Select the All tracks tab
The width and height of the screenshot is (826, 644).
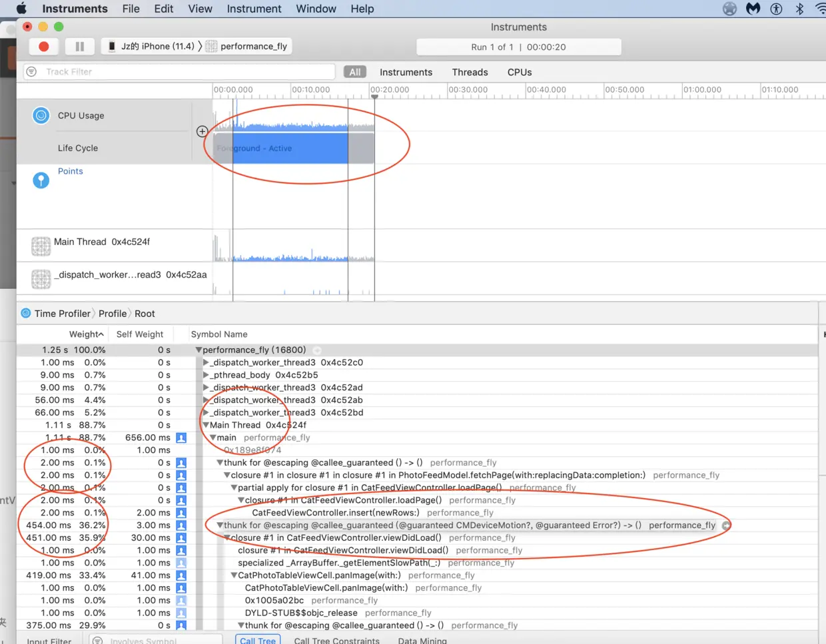pyautogui.click(x=355, y=72)
